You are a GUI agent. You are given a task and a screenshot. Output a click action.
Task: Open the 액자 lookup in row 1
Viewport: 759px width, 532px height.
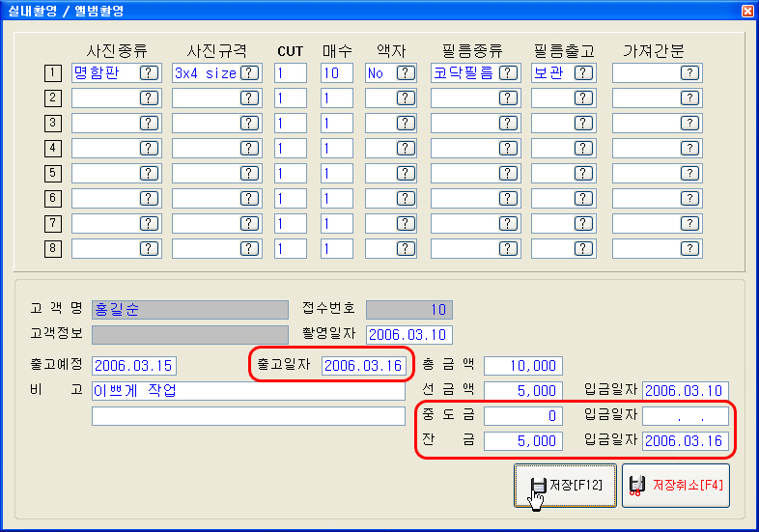point(406,73)
